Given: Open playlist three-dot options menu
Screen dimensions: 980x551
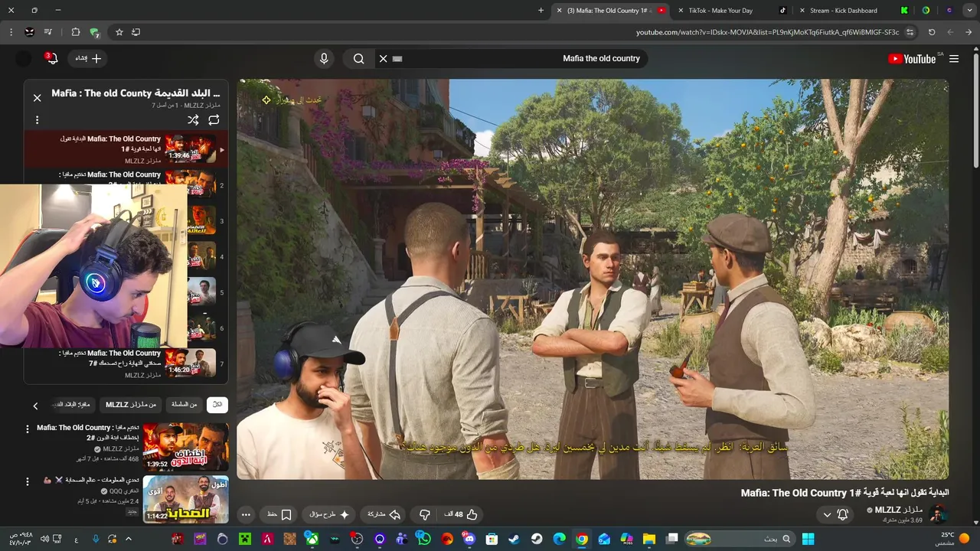Looking at the screenshot, I should (x=37, y=120).
